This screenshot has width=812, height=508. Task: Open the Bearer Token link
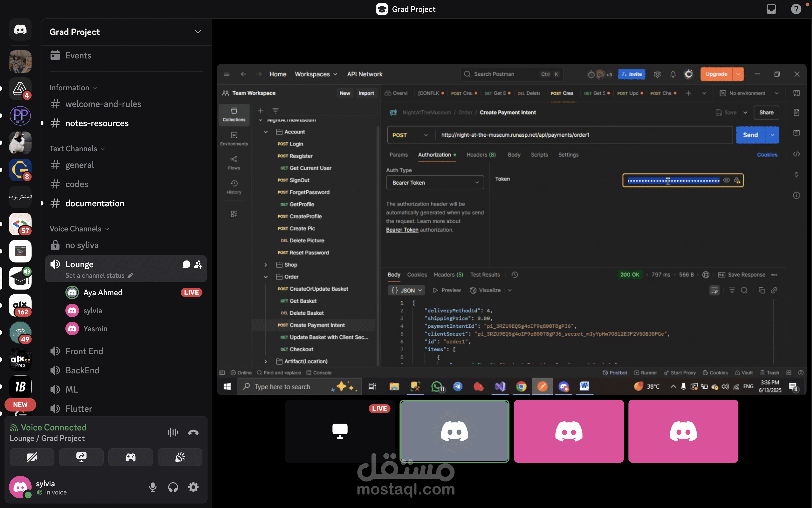click(402, 230)
